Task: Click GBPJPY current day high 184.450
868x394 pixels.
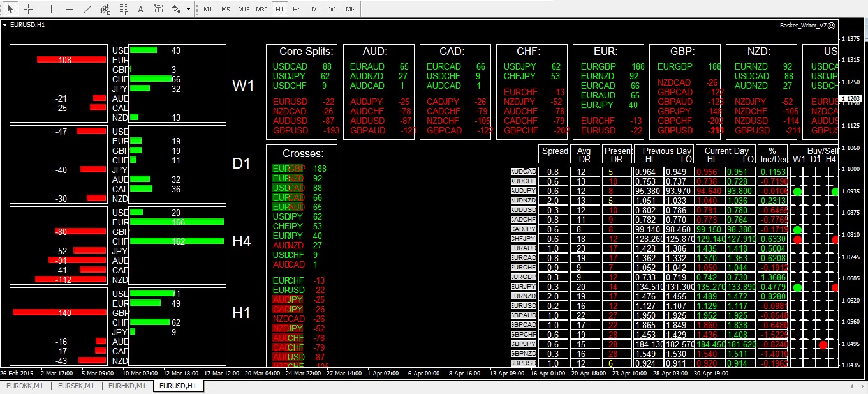Action: 710,344
